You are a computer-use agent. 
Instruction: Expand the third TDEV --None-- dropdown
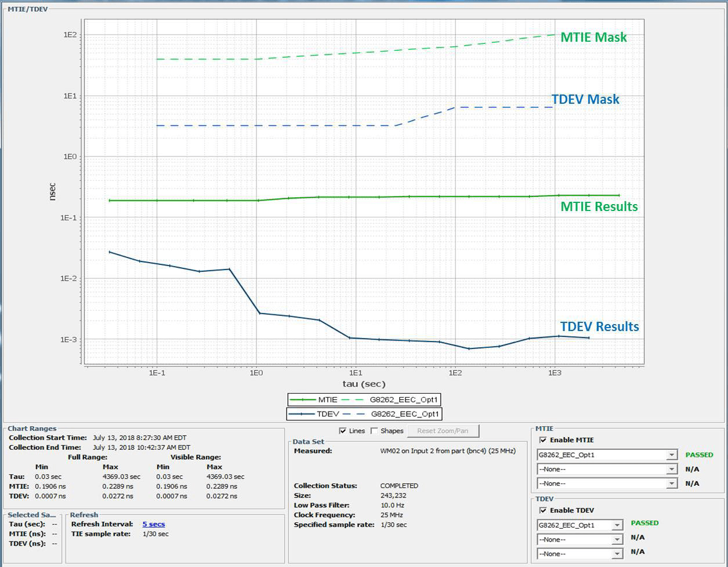point(617,554)
